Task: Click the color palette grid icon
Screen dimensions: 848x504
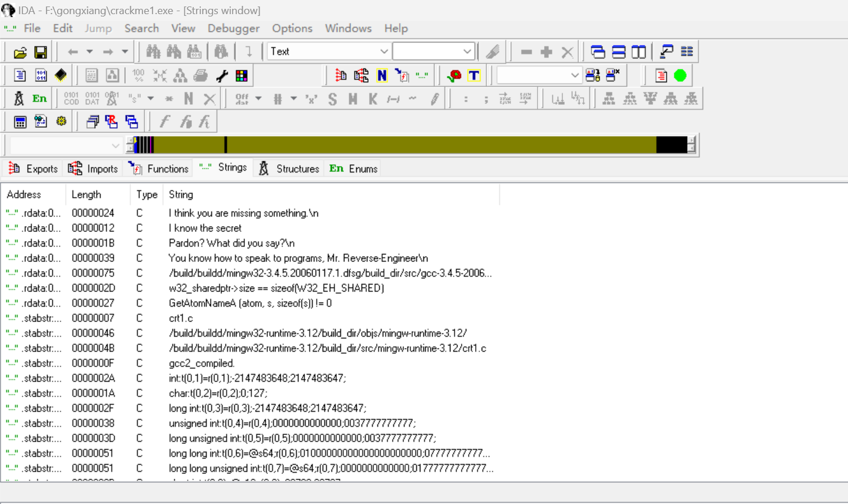Action: (241, 75)
